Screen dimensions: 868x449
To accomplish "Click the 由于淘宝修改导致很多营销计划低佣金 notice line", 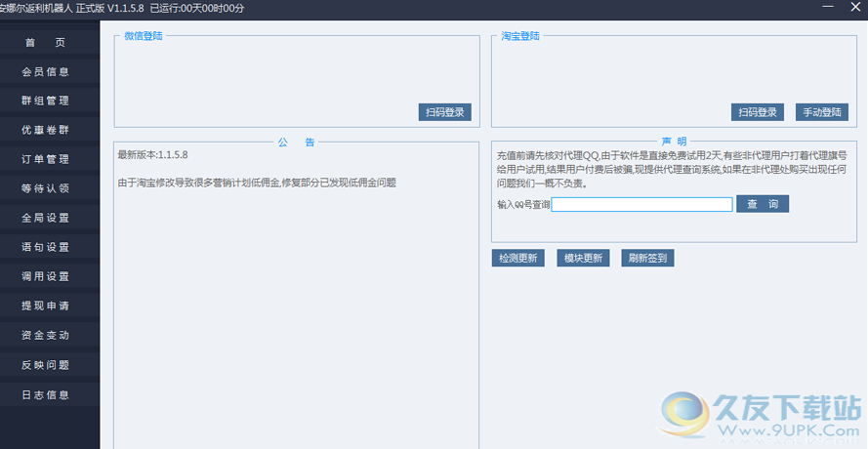I will click(257, 183).
